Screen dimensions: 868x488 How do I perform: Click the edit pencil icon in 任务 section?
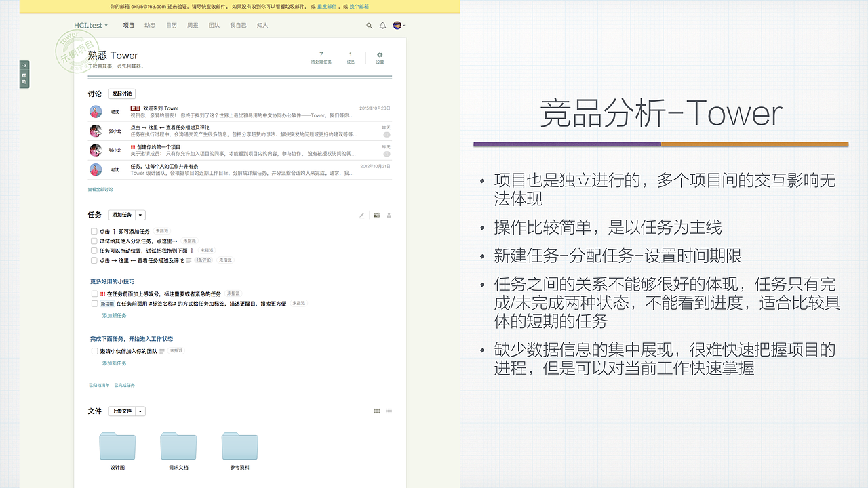(x=361, y=216)
